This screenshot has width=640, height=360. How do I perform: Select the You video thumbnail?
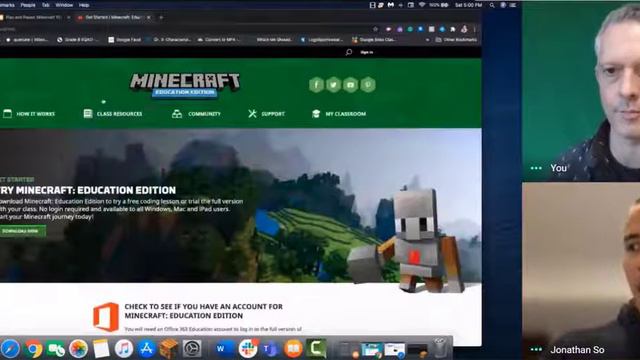tap(581, 91)
